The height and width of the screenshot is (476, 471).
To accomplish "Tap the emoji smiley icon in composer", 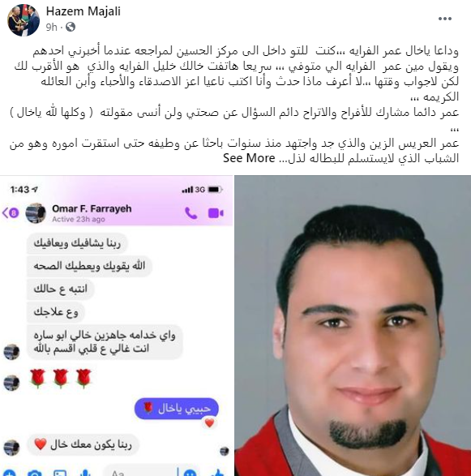I will 191,473.
